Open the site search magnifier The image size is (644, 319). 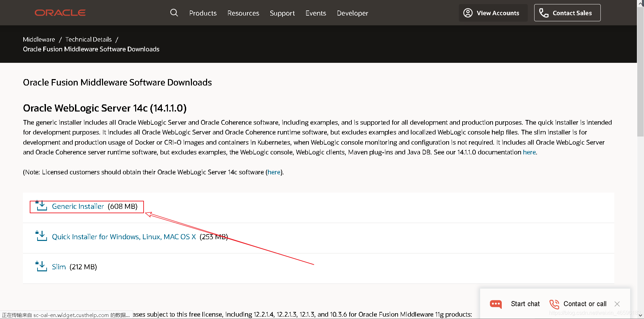[x=174, y=13]
